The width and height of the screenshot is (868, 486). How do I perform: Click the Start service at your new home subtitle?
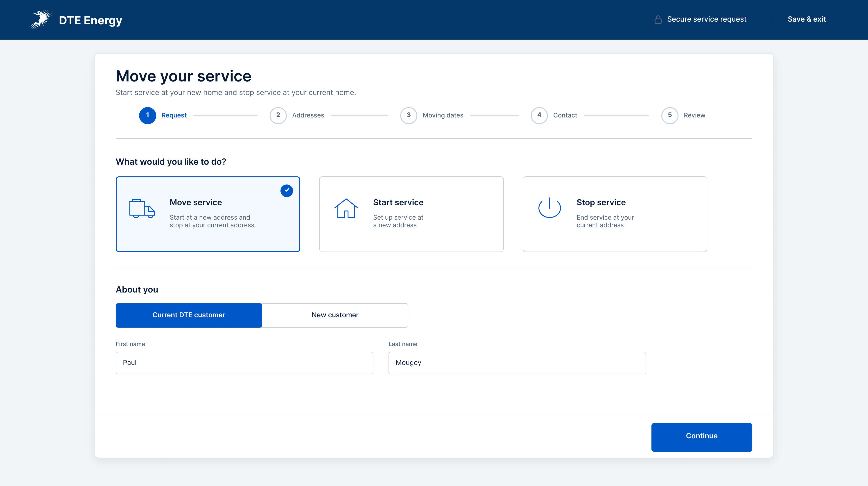point(235,93)
